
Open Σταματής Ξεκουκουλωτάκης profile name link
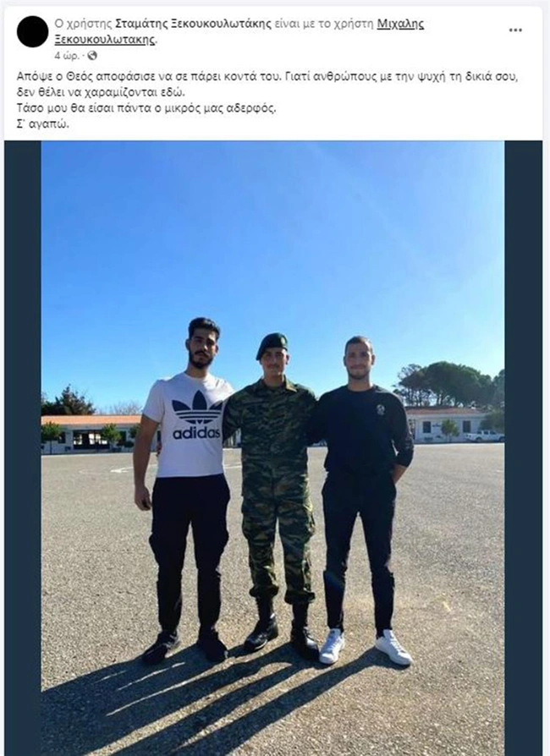[193, 24]
